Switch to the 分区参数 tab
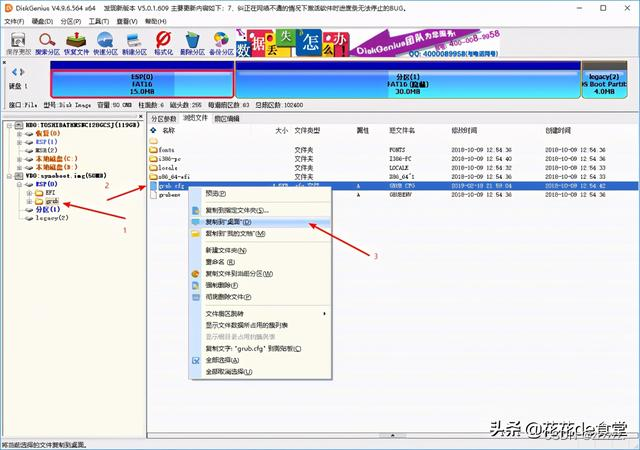 [163, 118]
